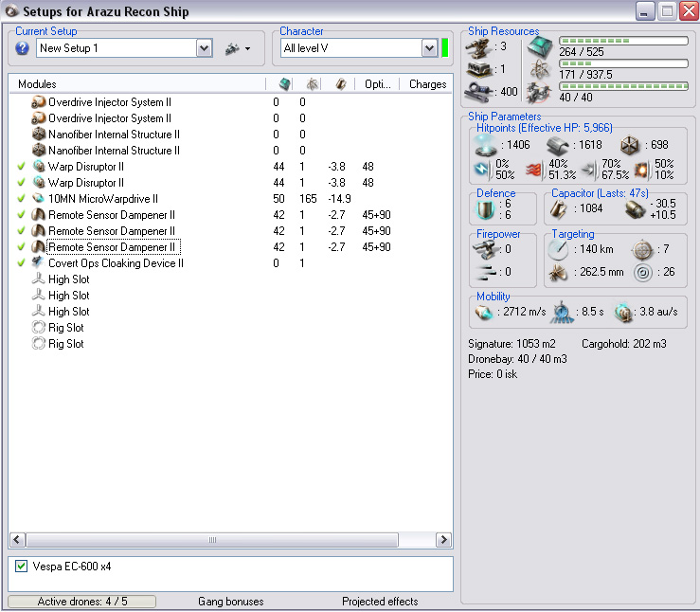
Task: Click the turret hardpoints icon in Ship Resources
Action: click(478, 48)
